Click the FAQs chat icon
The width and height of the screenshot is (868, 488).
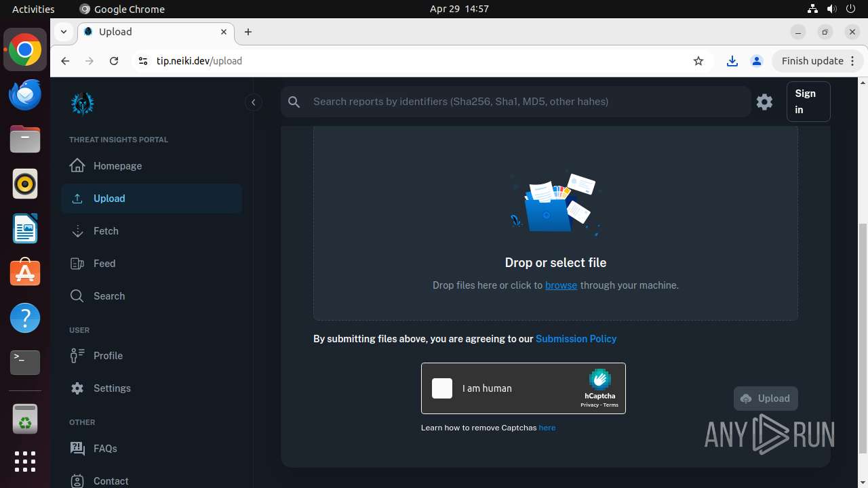pyautogui.click(x=77, y=448)
